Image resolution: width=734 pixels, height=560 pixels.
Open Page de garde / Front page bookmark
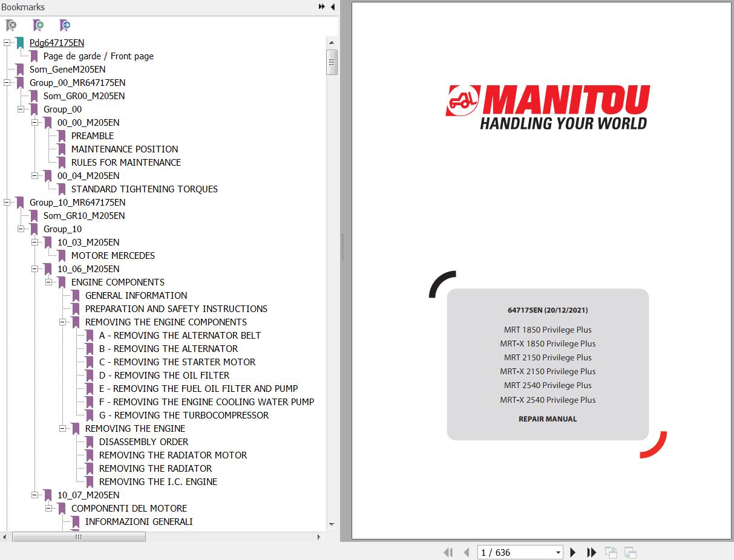point(99,56)
